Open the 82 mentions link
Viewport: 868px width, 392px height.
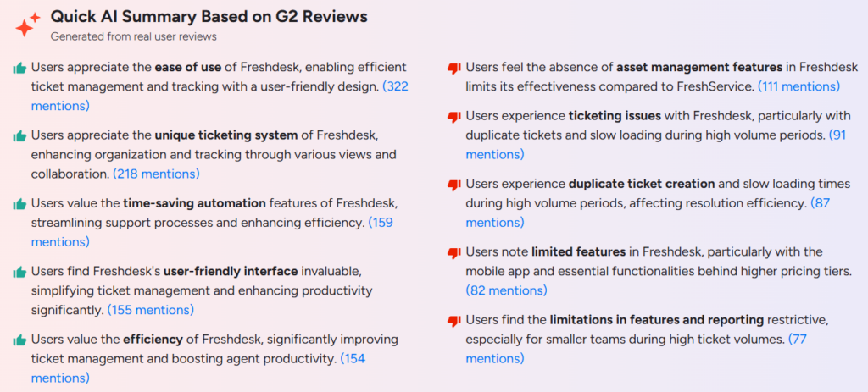(x=507, y=290)
